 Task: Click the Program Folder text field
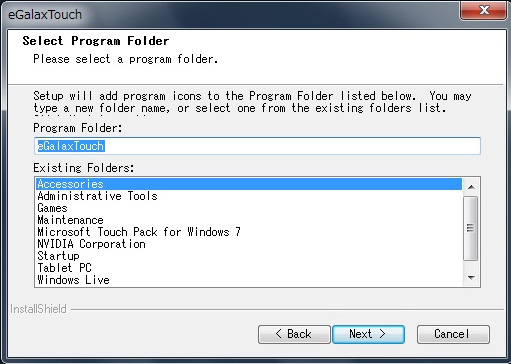pos(257,146)
